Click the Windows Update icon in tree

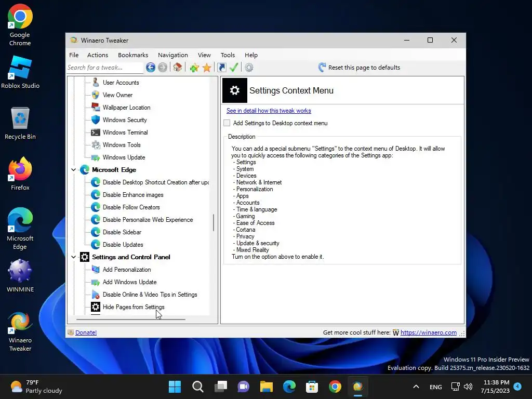click(96, 157)
